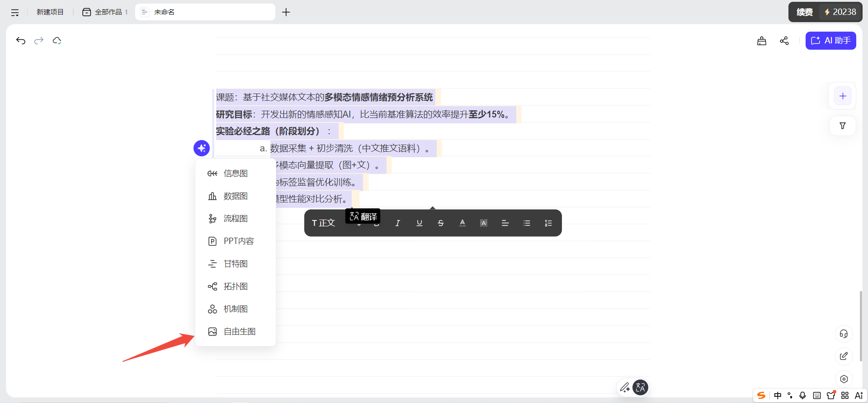Click the 翻译 translate tooltip button

[x=363, y=216]
